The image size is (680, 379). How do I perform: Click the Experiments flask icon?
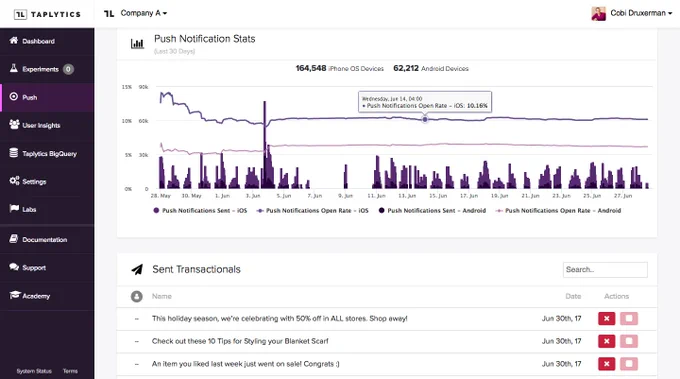click(x=14, y=68)
